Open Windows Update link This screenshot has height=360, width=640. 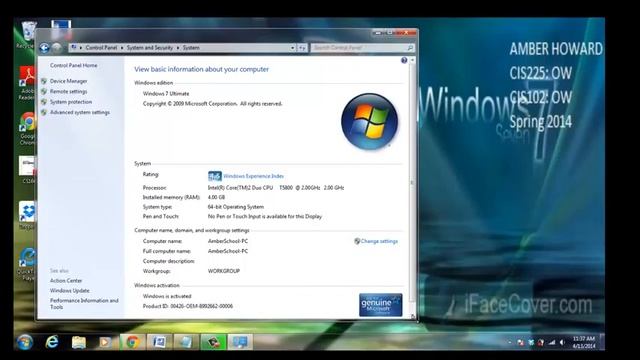pyautogui.click(x=69, y=291)
